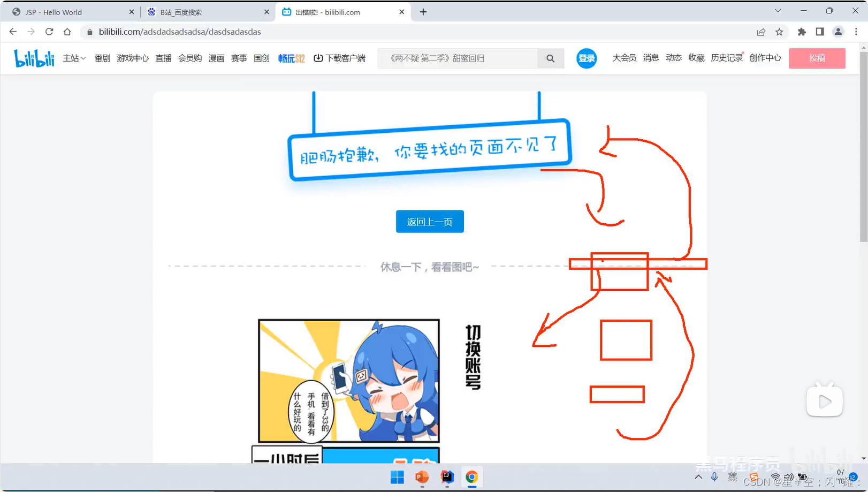The height and width of the screenshot is (492, 868).
Task: Open 漫画 section
Action: pos(216,58)
